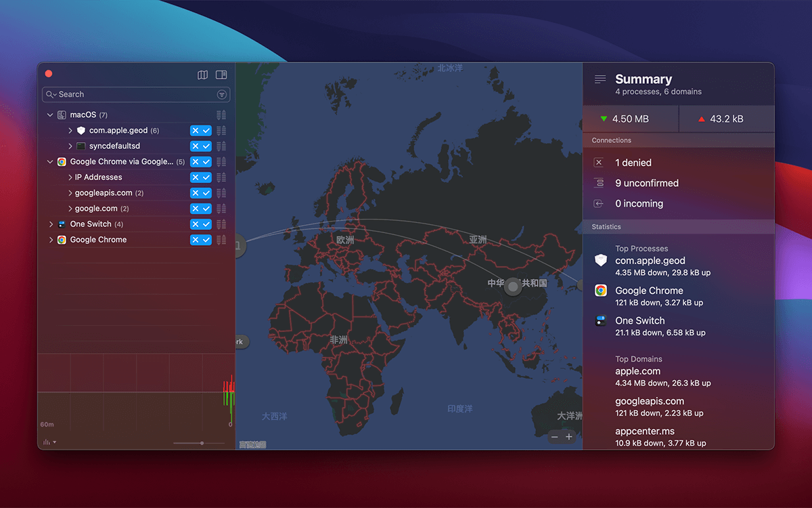The height and width of the screenshot is (508, 812).
Task: Allow connections for googleapis.com in the list
Action: click(206, 193)
